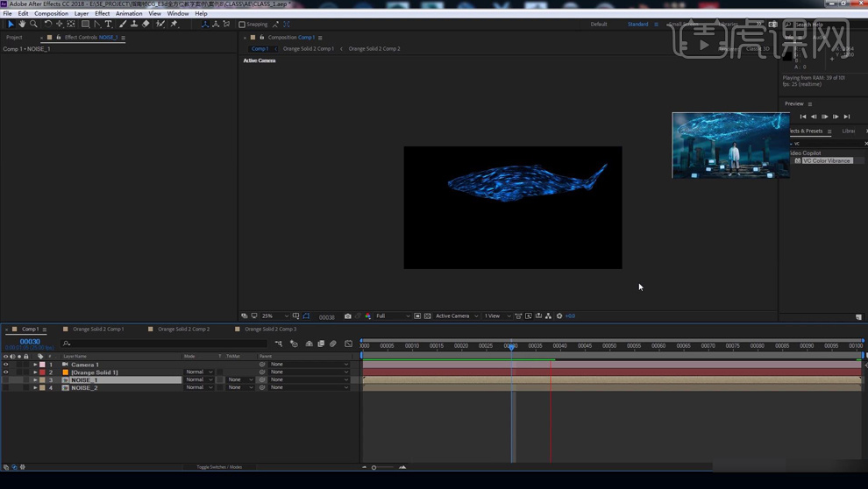Select the Rectangle shape tool

pyautogui.click(x=85, y=25)
